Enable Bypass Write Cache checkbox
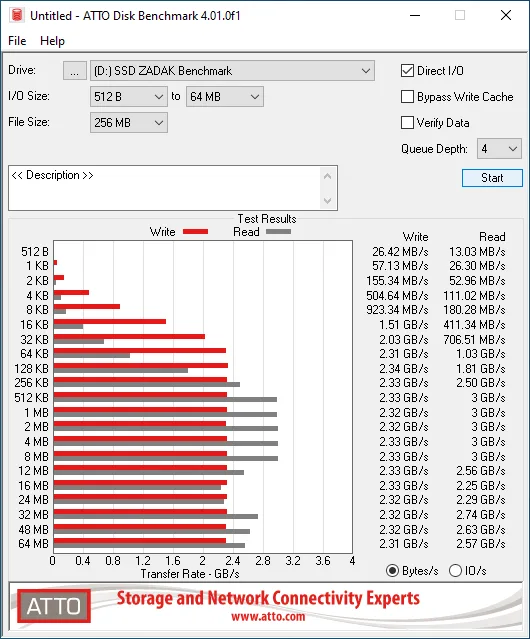 pyautogui.click(x=407, y=97)
